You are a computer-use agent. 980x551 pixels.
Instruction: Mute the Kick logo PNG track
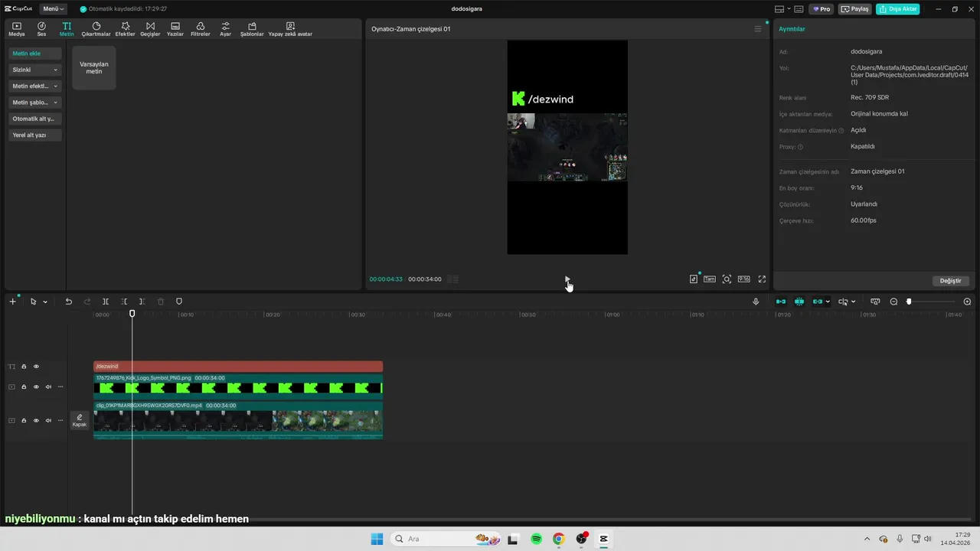click(48, 387)
